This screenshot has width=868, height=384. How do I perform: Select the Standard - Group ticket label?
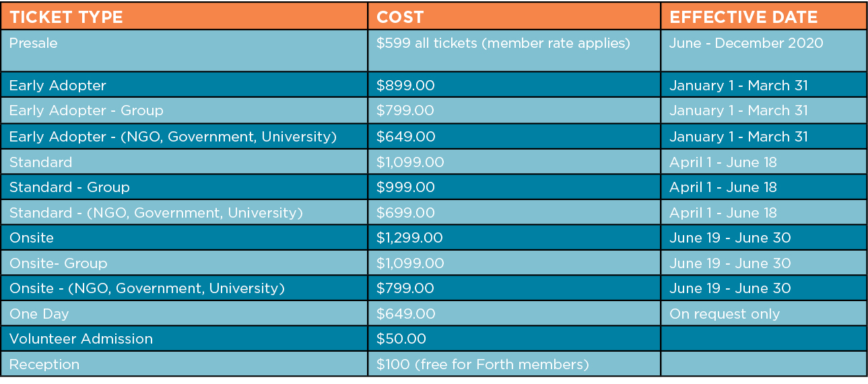pos(69,187)
